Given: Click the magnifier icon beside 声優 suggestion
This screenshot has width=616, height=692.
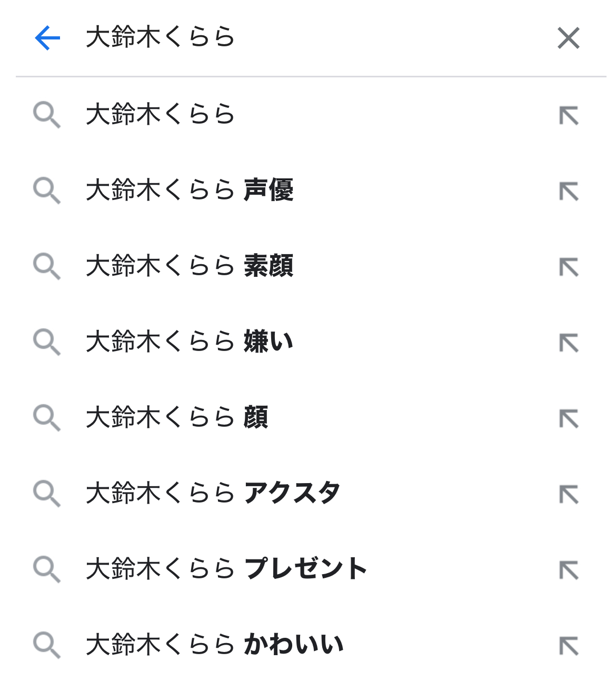Looking at the screenshot, I should coord(47,190).
